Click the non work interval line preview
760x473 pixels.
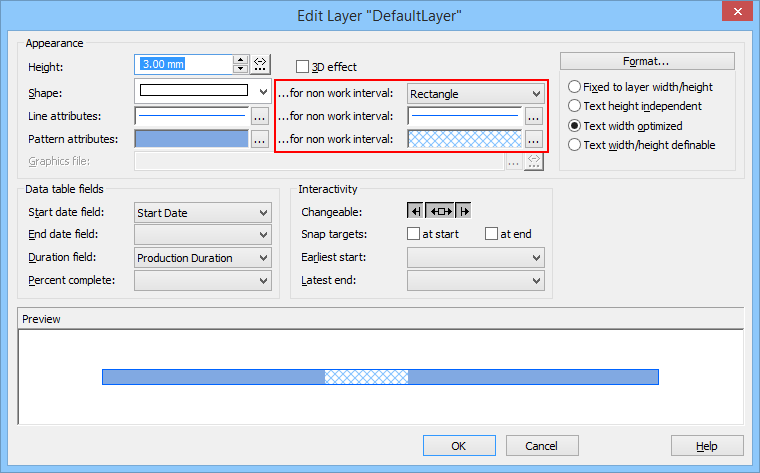(x=465, y=116)
